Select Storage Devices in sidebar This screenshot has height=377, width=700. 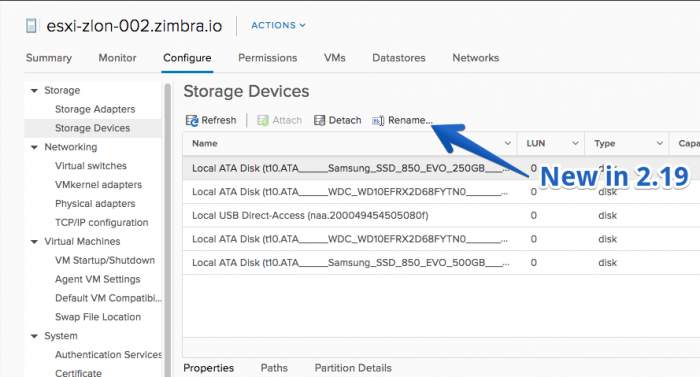click(92, 128)
